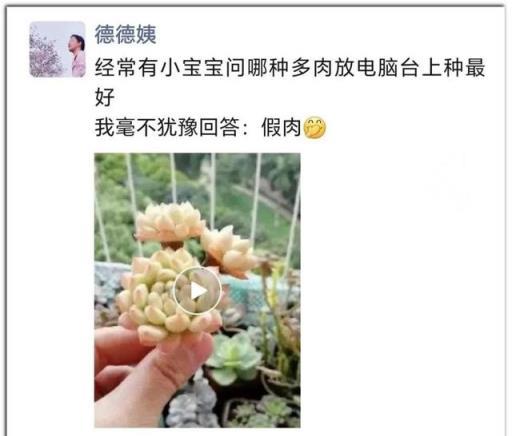The image size is (512, 436).
Task: Select the line 我毫不犹豫回答
Action: 167,127
